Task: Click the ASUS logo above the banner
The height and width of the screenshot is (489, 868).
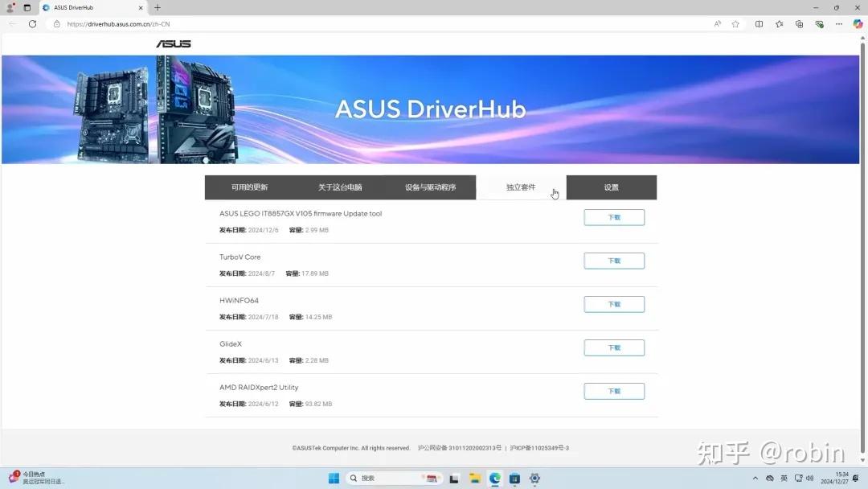Action: [174, 43]
